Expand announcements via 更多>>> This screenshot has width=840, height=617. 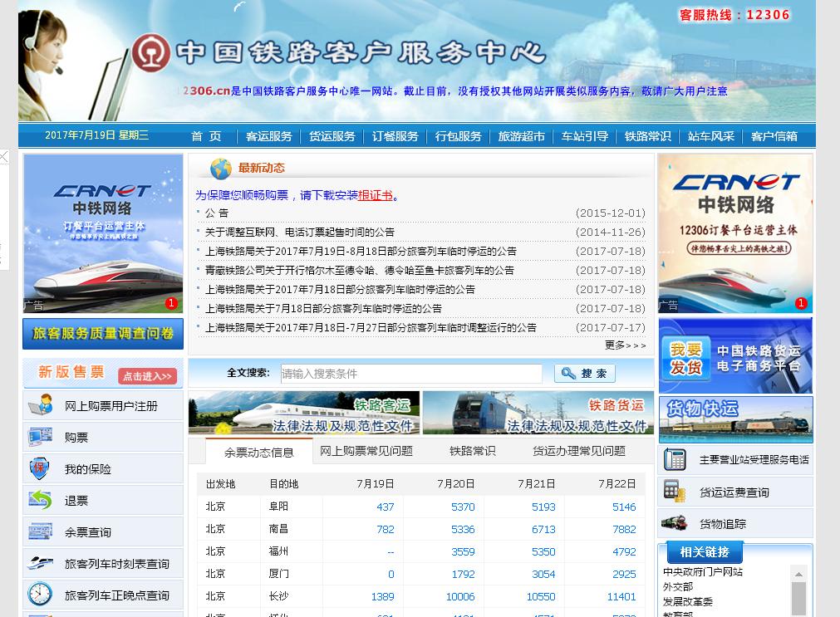point(624,345)
